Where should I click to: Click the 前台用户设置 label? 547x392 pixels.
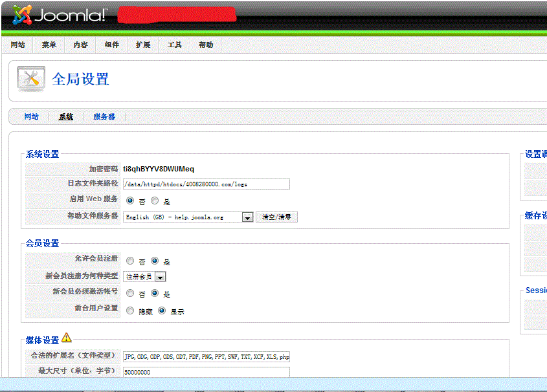pos(96,308)
